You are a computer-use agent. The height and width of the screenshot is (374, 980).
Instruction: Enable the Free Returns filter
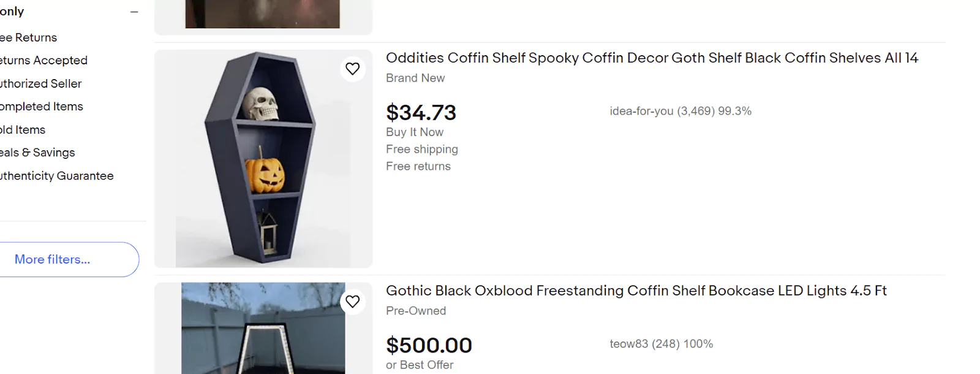coord(28,37)
